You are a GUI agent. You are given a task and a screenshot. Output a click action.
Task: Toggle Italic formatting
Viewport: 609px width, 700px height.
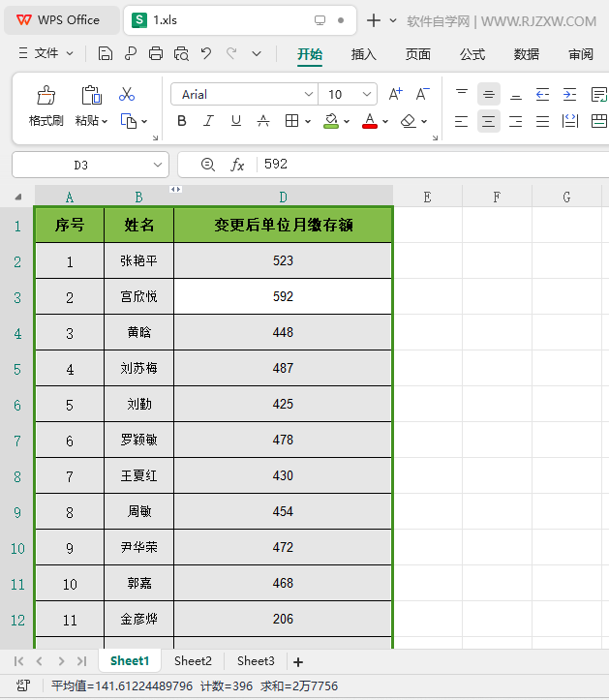coord(208,121)
